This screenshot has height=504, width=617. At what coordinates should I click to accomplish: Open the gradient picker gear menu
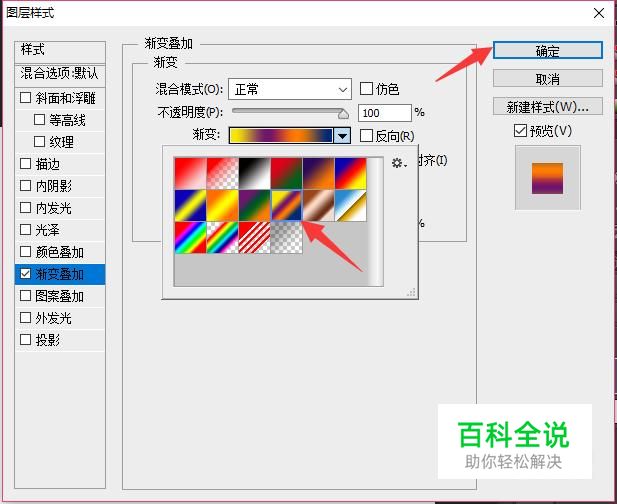point(399,163)
